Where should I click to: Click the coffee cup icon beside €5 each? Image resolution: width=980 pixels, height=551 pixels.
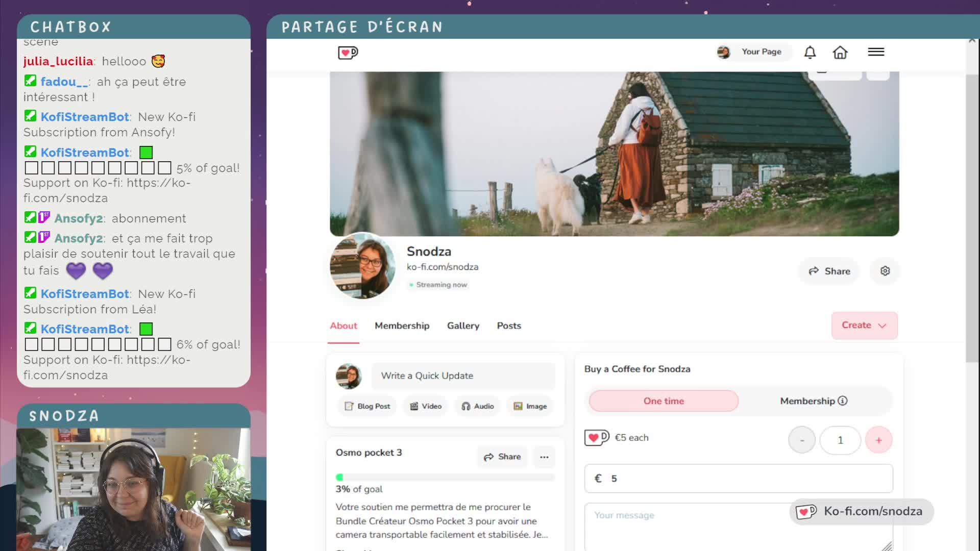(597, 438)
